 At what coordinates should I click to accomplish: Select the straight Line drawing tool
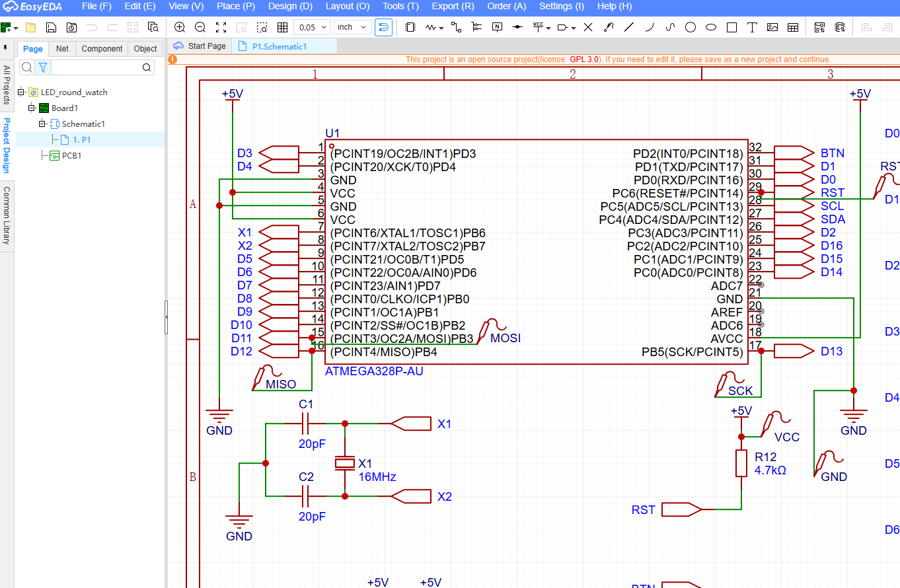(629, 27)
